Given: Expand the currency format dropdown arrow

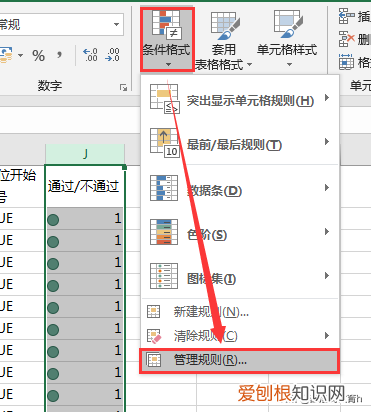Looking at the screenshot, I should coord(21,55).
